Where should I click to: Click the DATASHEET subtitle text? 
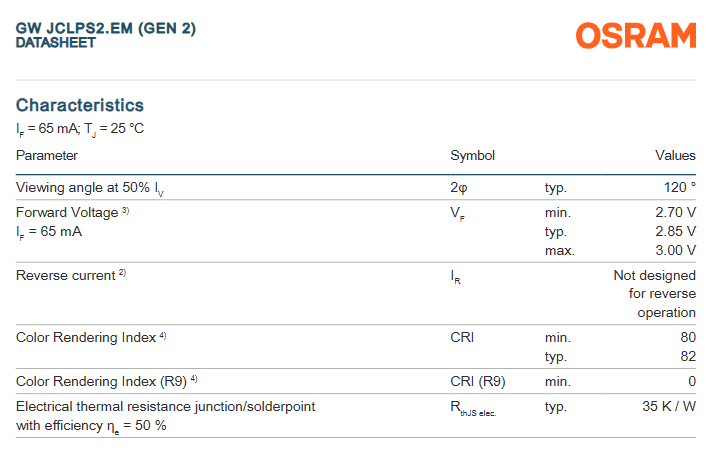(x=56, y=43)
